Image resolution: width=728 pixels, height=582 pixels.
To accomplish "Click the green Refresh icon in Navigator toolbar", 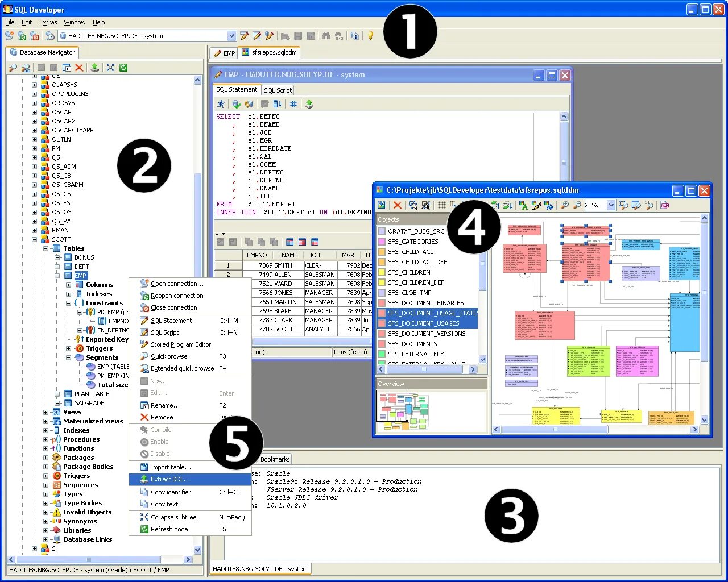I will point(123,68).
